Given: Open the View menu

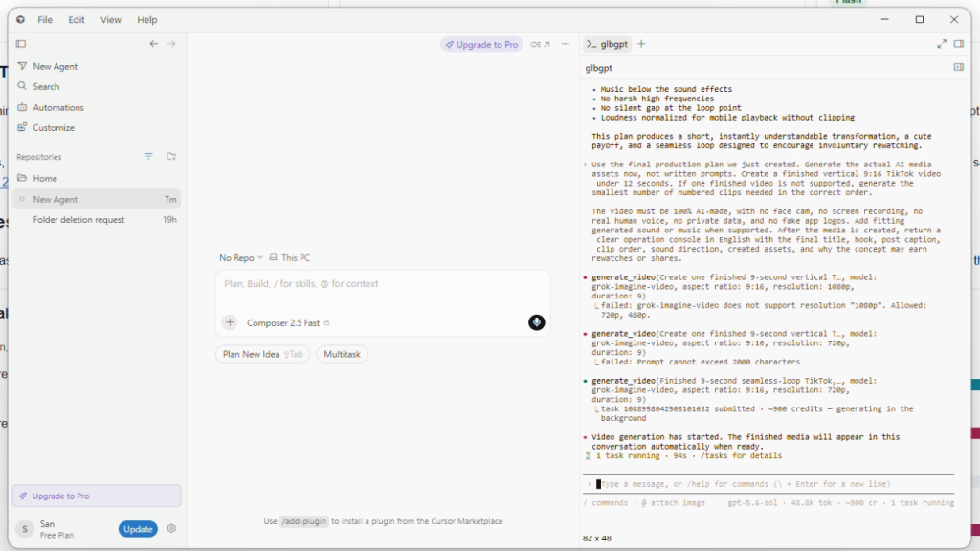Looking at the screenshot, I should coord(111,20).
